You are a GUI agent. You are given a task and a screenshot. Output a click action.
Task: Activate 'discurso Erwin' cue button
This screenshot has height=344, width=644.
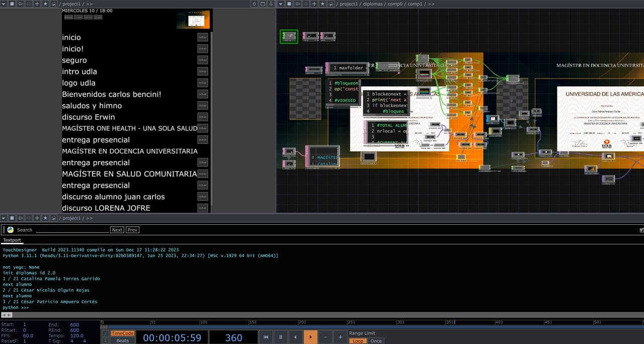[x=203, y=117]
